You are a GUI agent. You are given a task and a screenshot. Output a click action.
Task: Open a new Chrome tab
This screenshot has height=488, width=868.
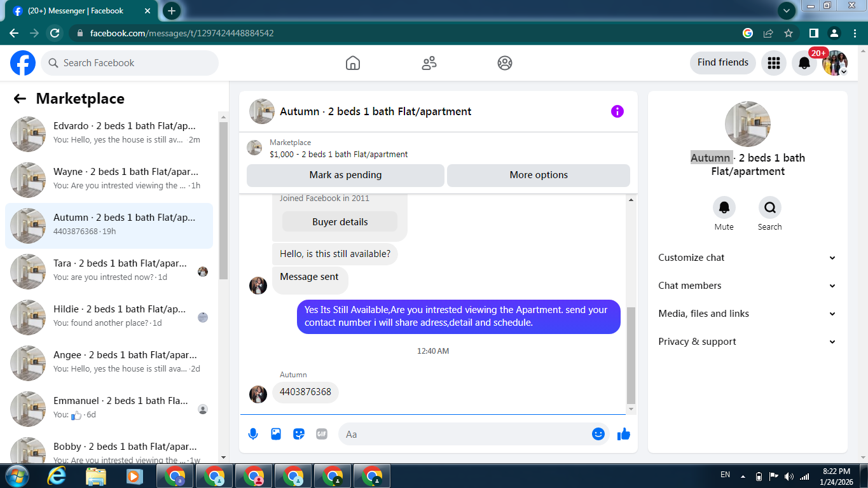pyautogui.click(x=172, y=11)
